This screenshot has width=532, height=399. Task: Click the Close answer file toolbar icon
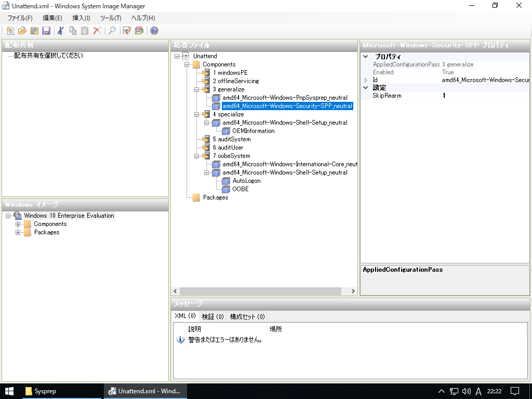34,31
